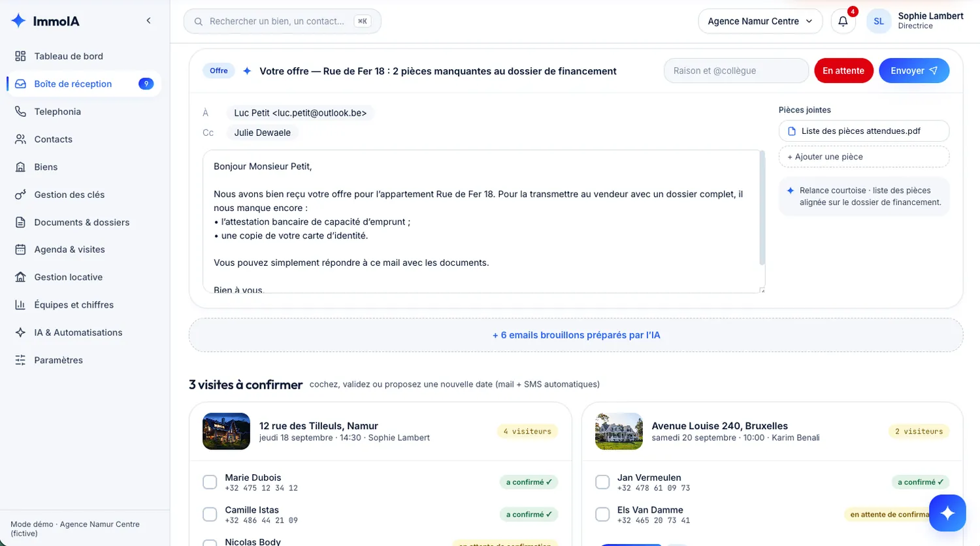Image resolution: width=980 pixels, height=546 pixels.
Task: Open the Agence Namur Centre dropdown
Action: pos(760,21)
